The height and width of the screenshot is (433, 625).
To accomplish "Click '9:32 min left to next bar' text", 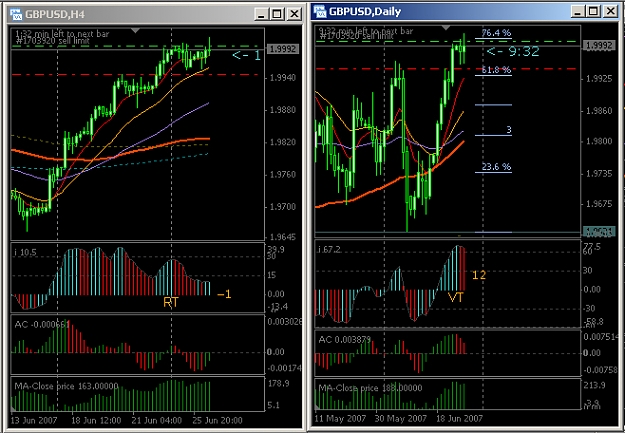I will [367, 31].
